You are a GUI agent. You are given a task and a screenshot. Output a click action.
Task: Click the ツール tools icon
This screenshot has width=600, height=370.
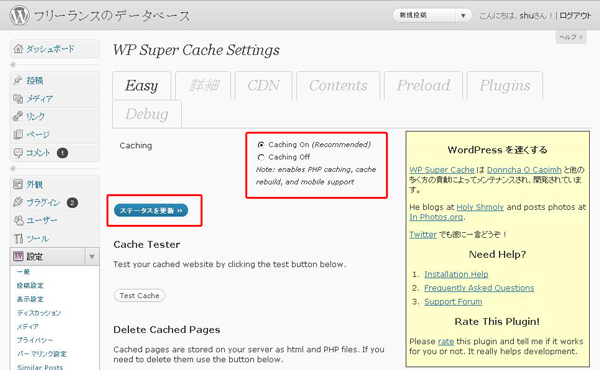(18, 239)
